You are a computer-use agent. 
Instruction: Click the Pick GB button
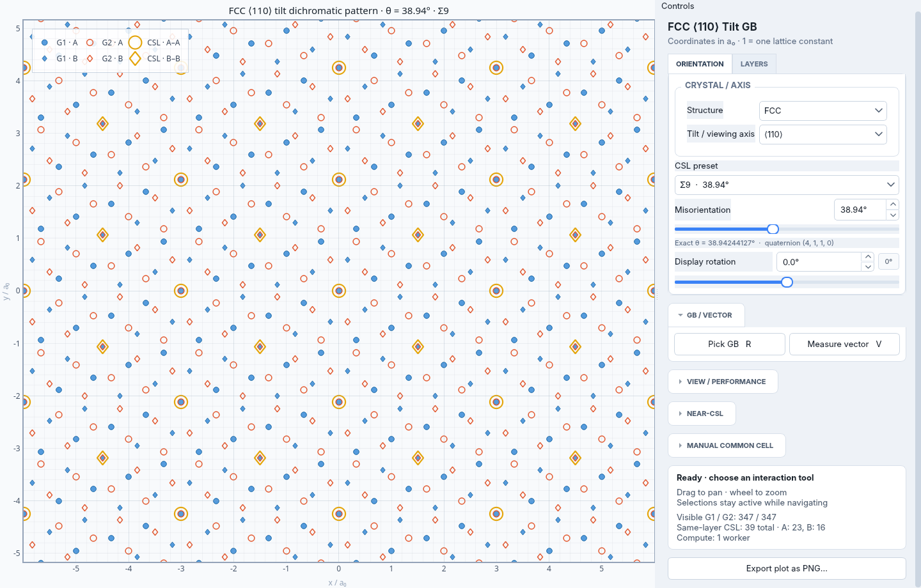(730, 344)
